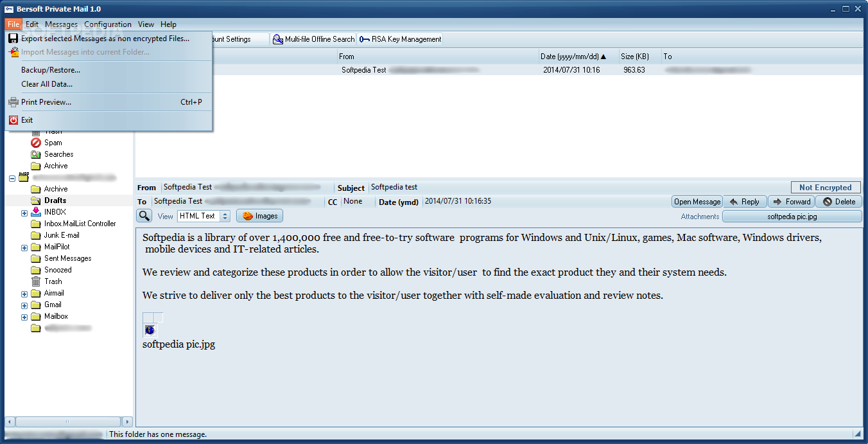Click the resize grip icon in status bar
The height and width of the screenshot is (444, 868).
pyautogui.click(x=857, y=434)
